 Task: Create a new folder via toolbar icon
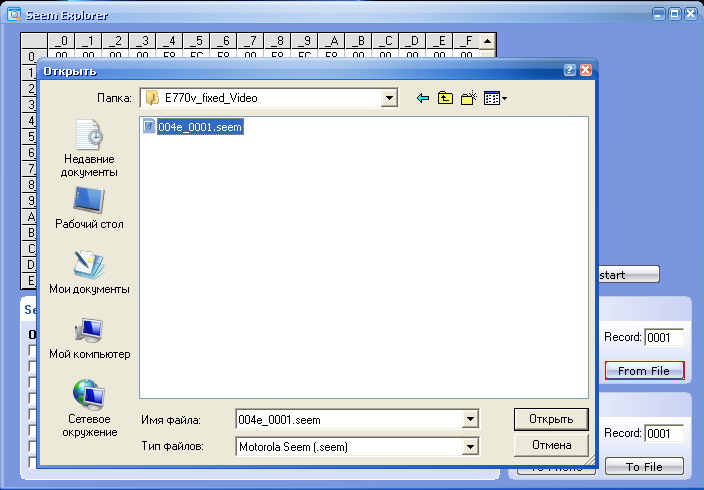click(x=467, y=98)
